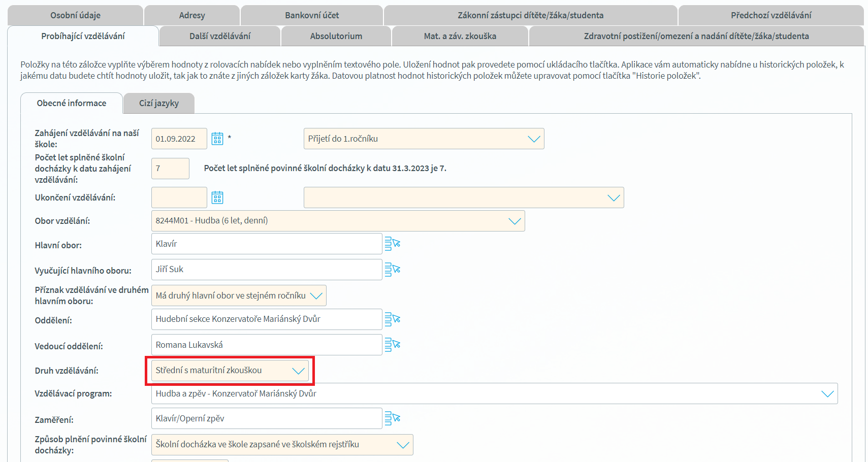Screen dimensions: 868x462
Task: Open the Bankovní účet tab
Action: click(x=312, y=15)
